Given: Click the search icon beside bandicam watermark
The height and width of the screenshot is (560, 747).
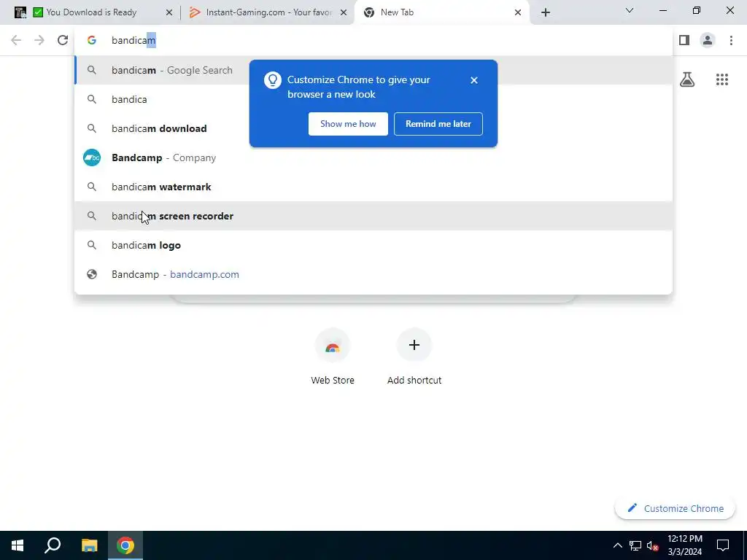Looking at the screenshot, I should [92, 187].
